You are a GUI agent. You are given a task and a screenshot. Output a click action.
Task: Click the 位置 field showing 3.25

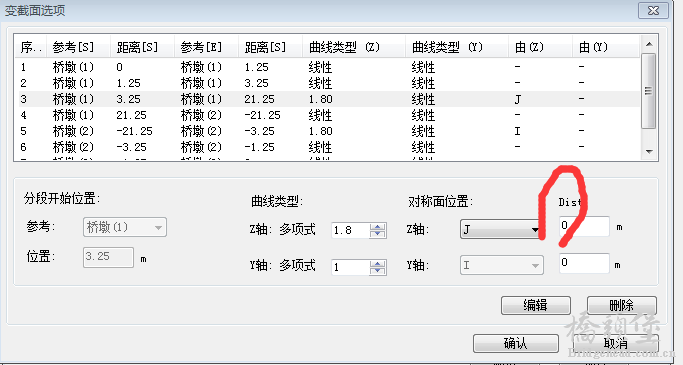pyautogui.click(x=108, y=257)
